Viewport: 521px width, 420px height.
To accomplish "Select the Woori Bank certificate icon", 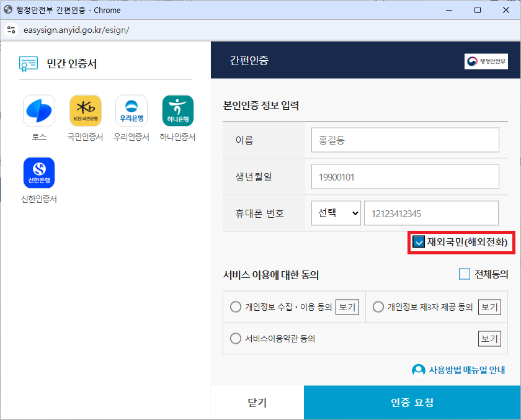I will pos(131,110).
